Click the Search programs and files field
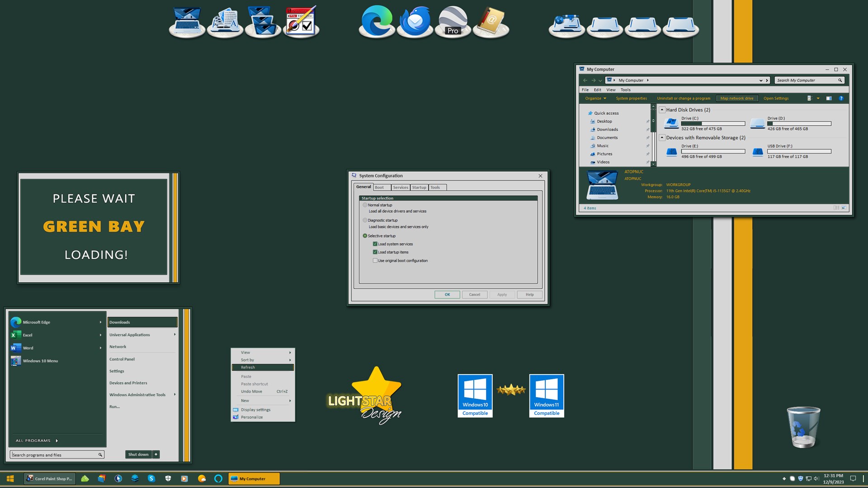The image size is (868, 488). 54,455
